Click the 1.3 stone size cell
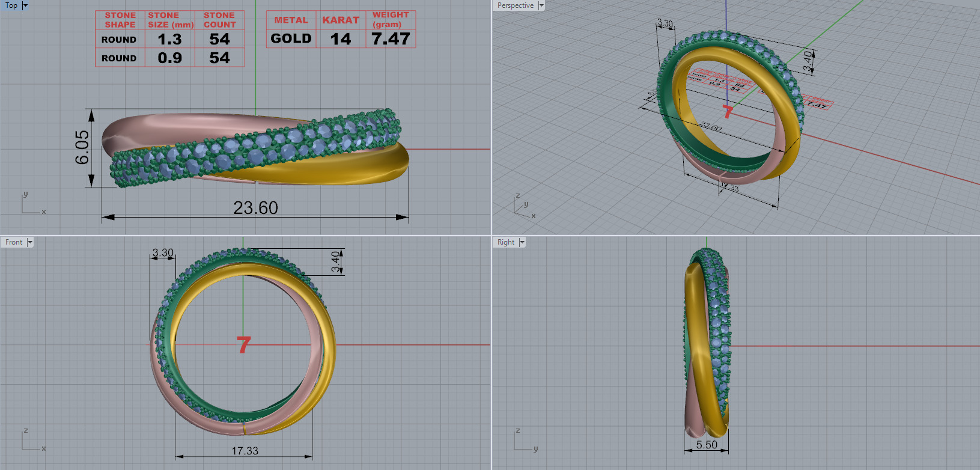Image resolution: width=980 pixels, height=470 pixels. (170, 40)
